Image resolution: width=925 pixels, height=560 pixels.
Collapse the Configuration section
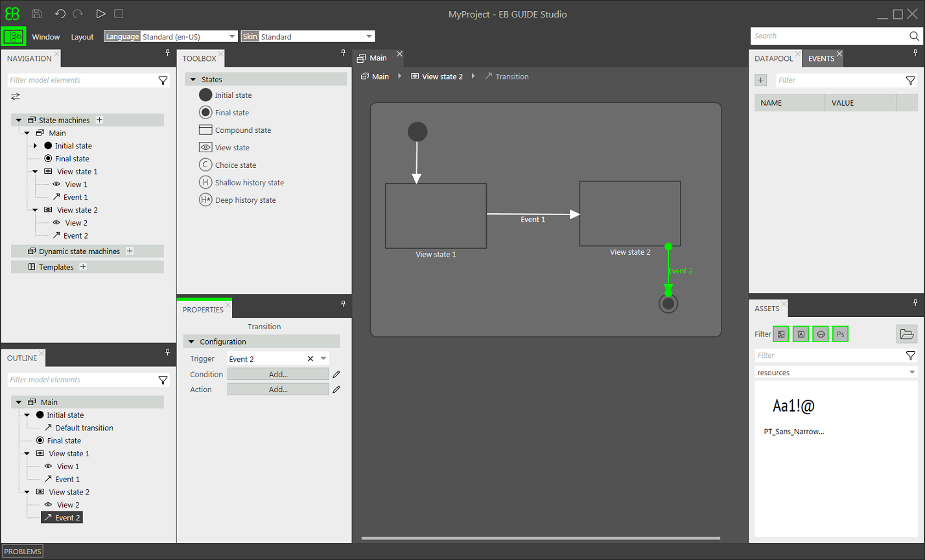[191, 342]
